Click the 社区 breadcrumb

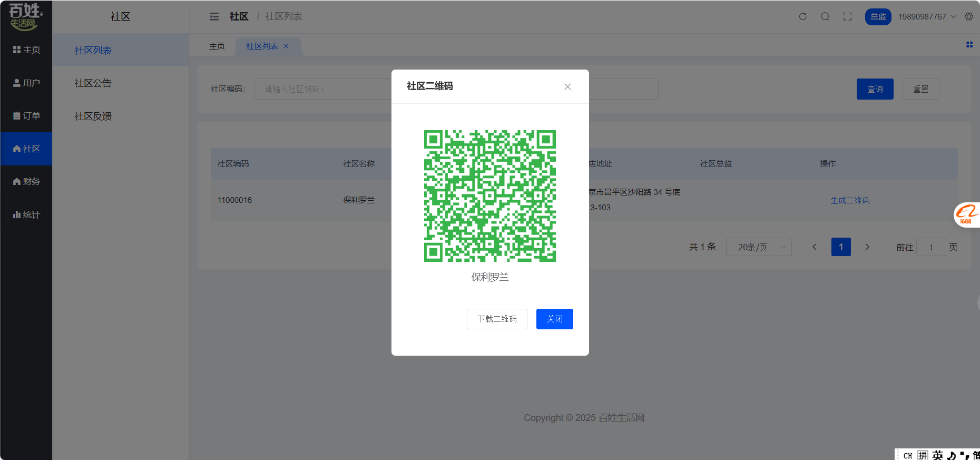tap(239, 17)
